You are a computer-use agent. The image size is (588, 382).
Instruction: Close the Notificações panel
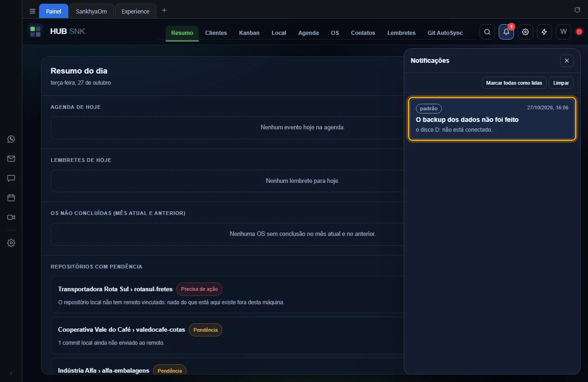coord(567,60)
